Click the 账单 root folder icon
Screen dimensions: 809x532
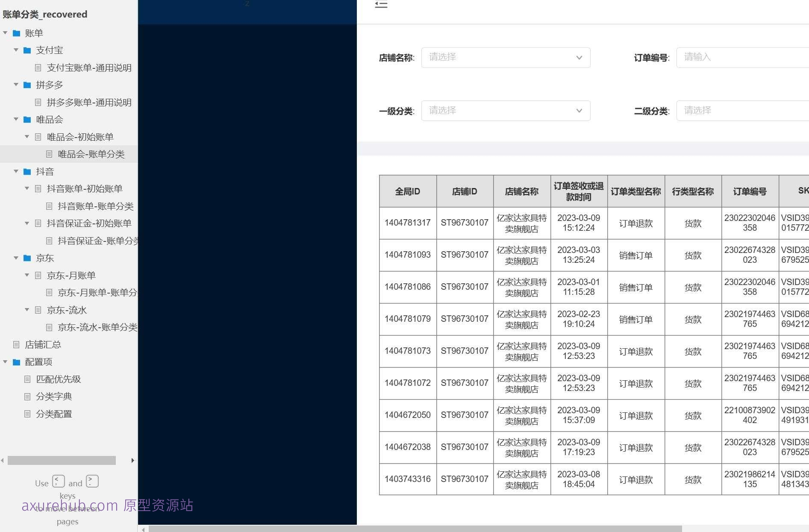(16, 33)
